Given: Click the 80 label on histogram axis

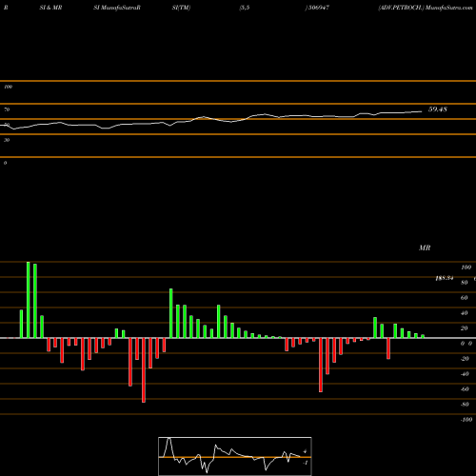Looking at the screenshot, I should point(465,283).
